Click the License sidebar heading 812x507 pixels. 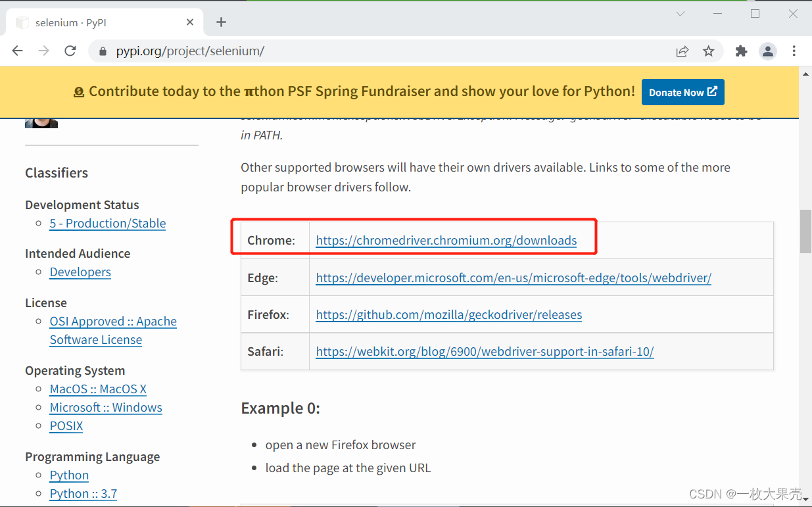pos(46,303)
